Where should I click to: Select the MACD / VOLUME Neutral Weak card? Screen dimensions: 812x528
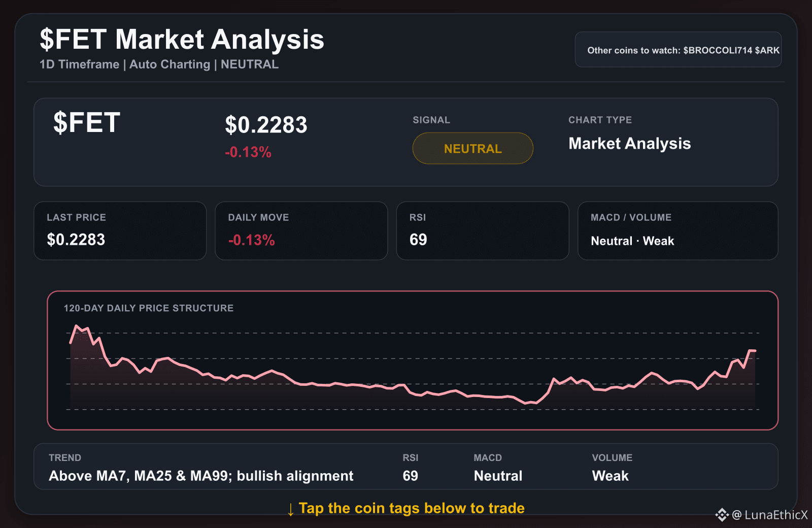678,231
